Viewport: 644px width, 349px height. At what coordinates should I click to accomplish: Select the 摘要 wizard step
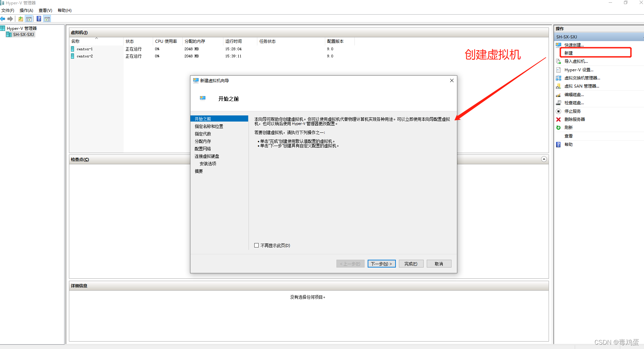(x=199, y=171)
